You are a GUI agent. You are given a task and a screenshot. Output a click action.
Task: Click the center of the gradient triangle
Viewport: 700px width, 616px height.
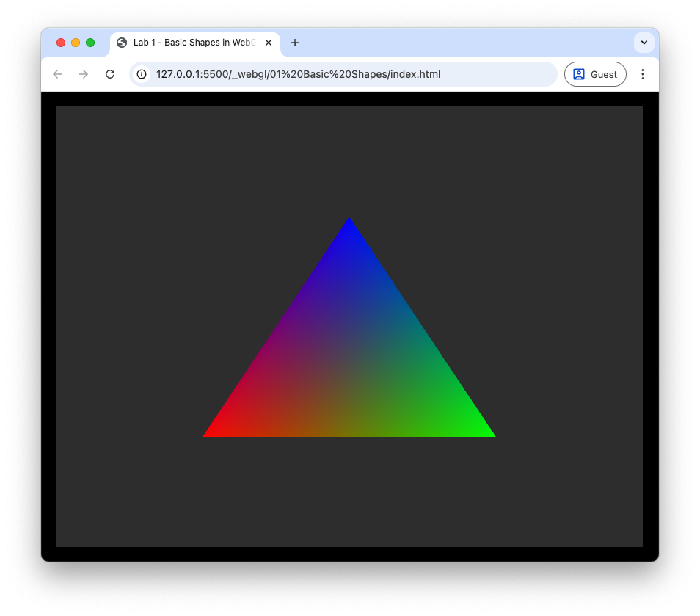point(349,363)
